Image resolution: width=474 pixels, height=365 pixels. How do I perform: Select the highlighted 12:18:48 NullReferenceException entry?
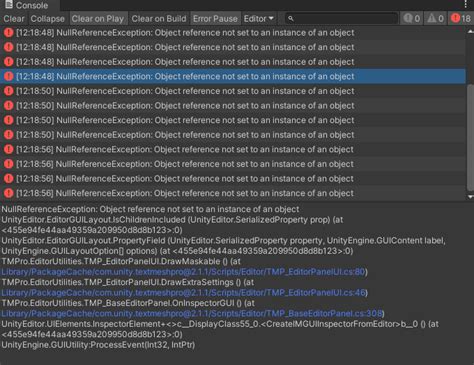tap(233, 76)
